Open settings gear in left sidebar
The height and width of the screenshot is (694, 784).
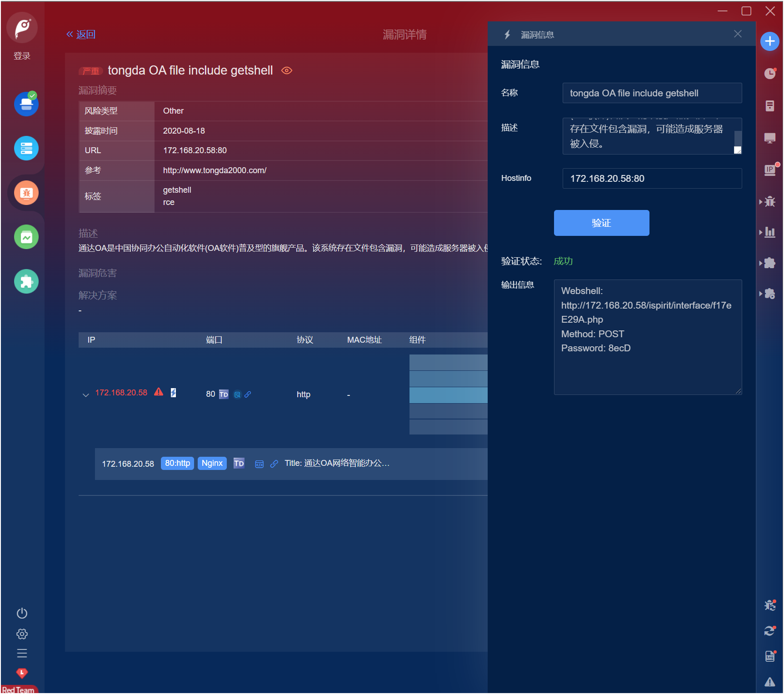point(22,634)
